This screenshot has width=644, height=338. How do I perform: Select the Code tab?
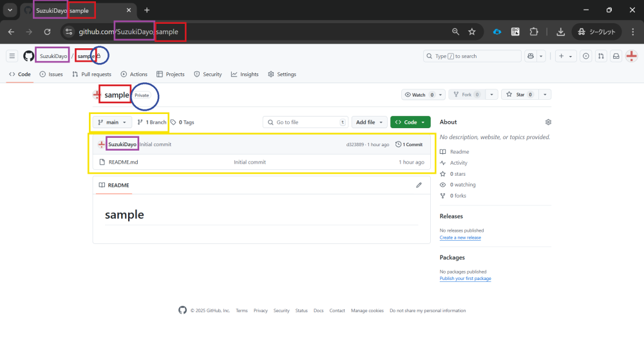(20, 74)
